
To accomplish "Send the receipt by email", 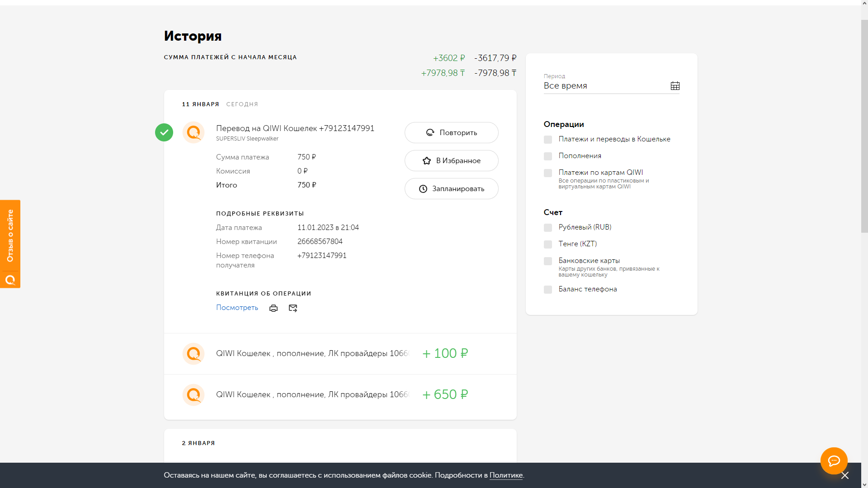I will [293, 308].
